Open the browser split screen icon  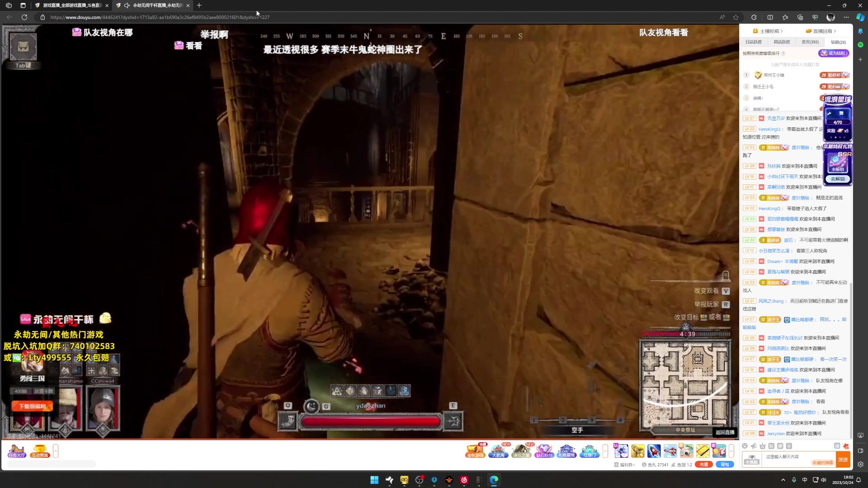coord(770,17)
